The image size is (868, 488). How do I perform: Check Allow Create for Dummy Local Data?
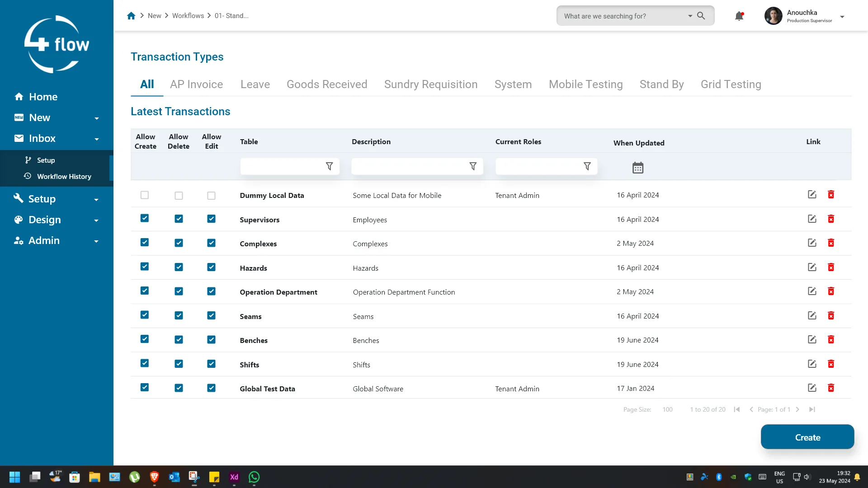[x=145, y=195]
